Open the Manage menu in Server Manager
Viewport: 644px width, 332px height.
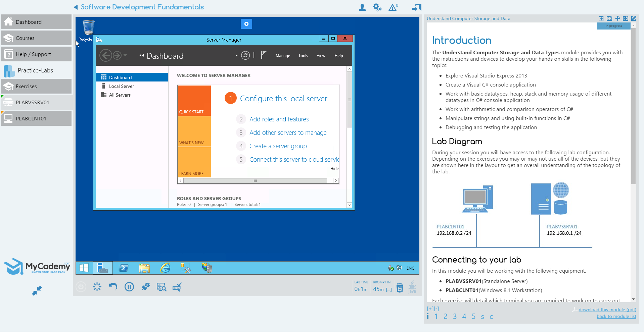point(283,56)
